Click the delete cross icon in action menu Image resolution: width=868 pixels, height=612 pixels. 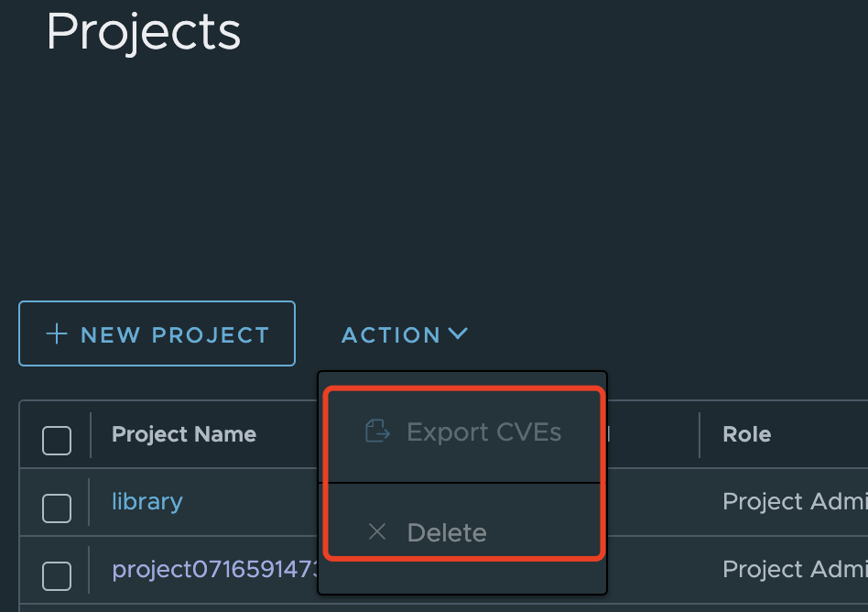point(377,531)
